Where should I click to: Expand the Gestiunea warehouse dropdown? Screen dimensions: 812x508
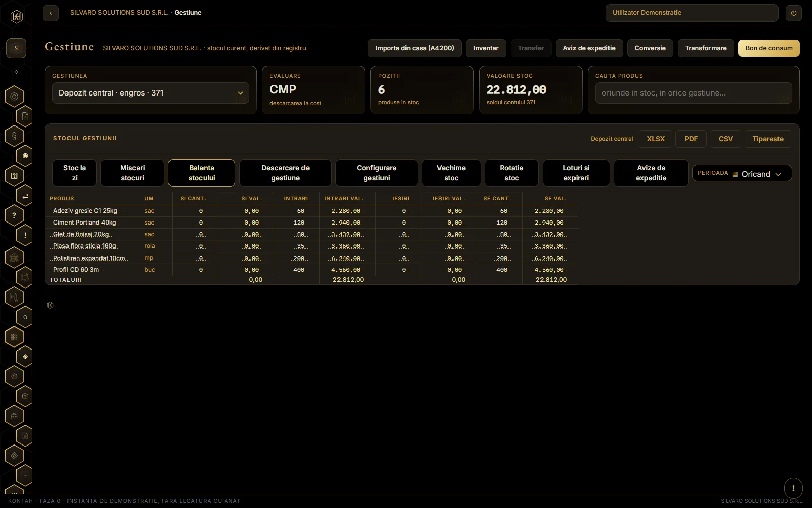coord(151,93)
